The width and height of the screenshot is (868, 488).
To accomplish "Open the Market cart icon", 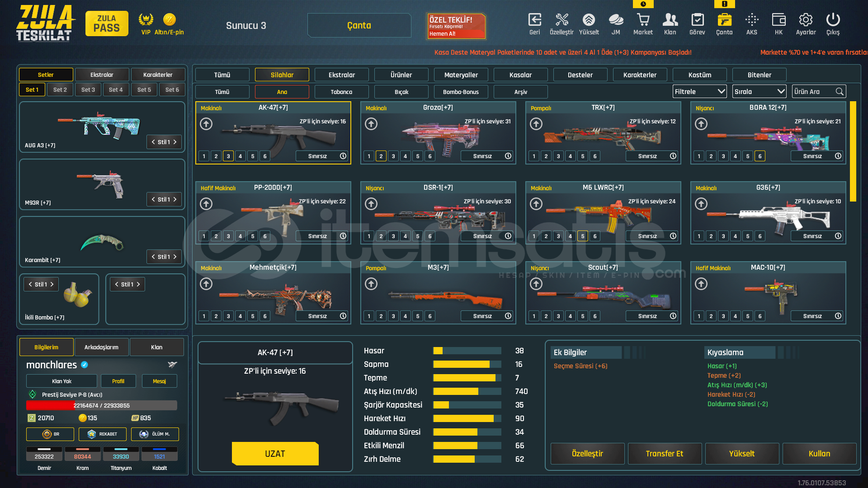I will [x=643, y=20].
